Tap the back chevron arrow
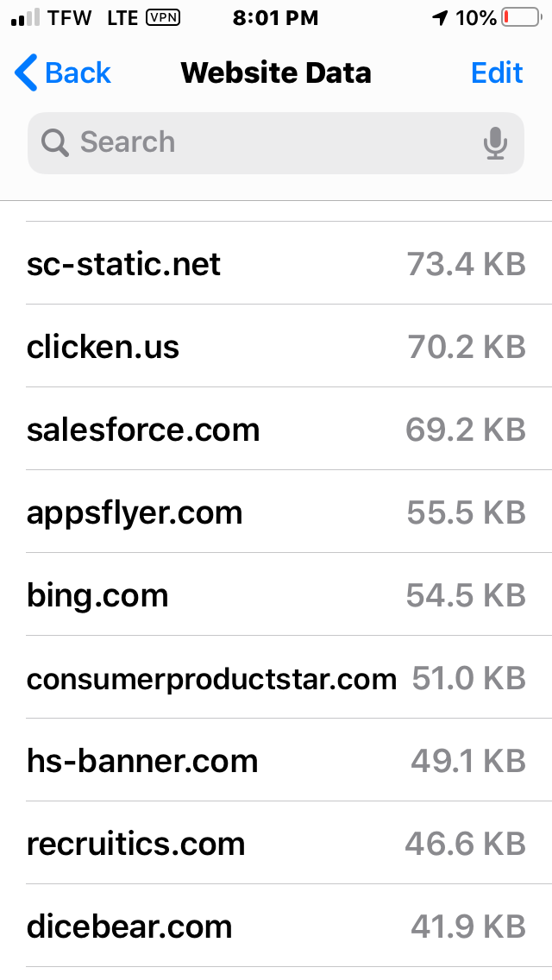 click(26, 72)
